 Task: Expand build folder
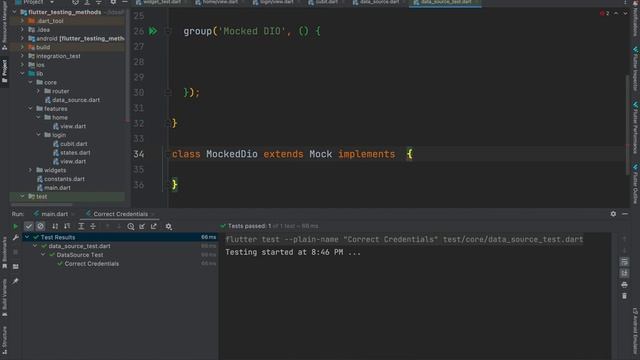click(x=22, y=47)
